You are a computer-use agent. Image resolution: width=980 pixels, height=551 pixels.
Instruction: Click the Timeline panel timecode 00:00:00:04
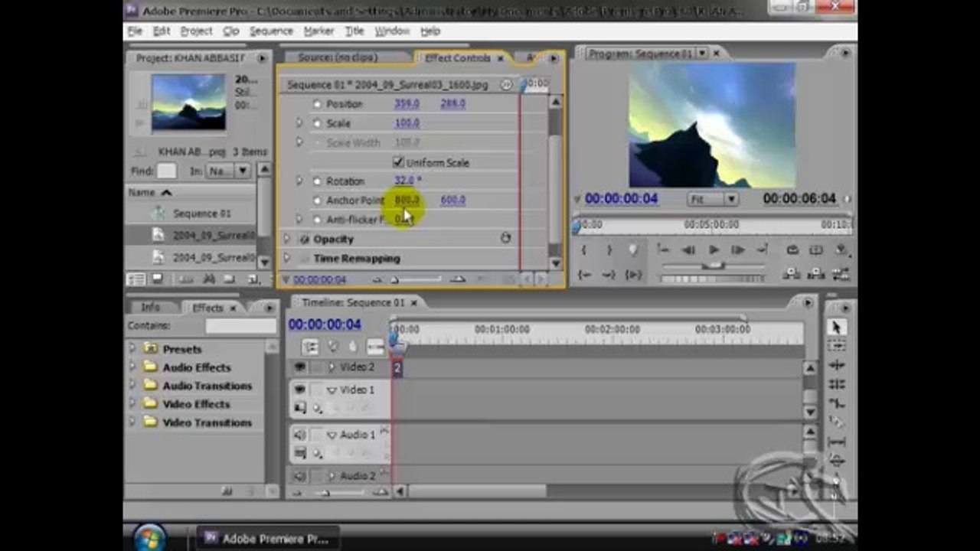click(325, 324)
